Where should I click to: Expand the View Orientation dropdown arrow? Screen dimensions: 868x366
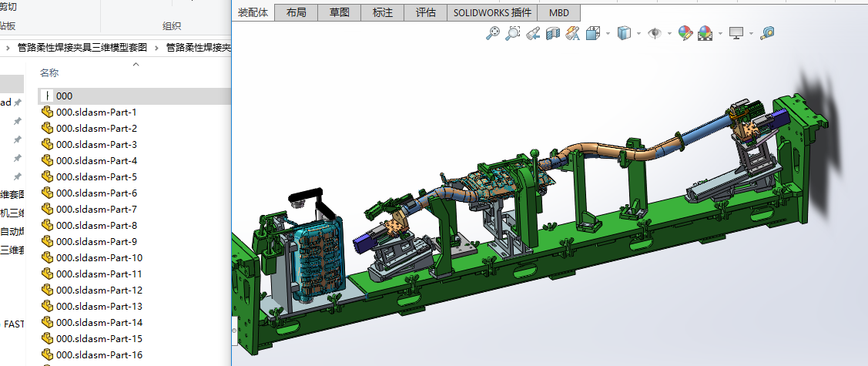tap(608, 34)
